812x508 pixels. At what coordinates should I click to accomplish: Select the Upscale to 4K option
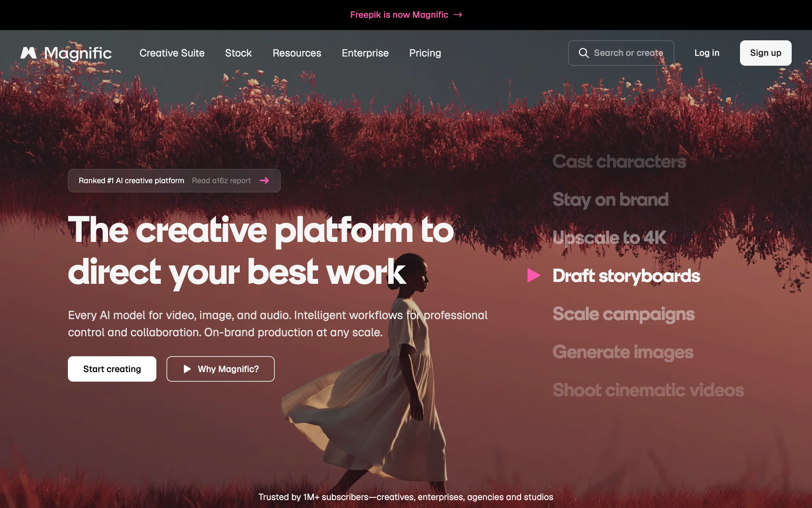pos(609,238)
